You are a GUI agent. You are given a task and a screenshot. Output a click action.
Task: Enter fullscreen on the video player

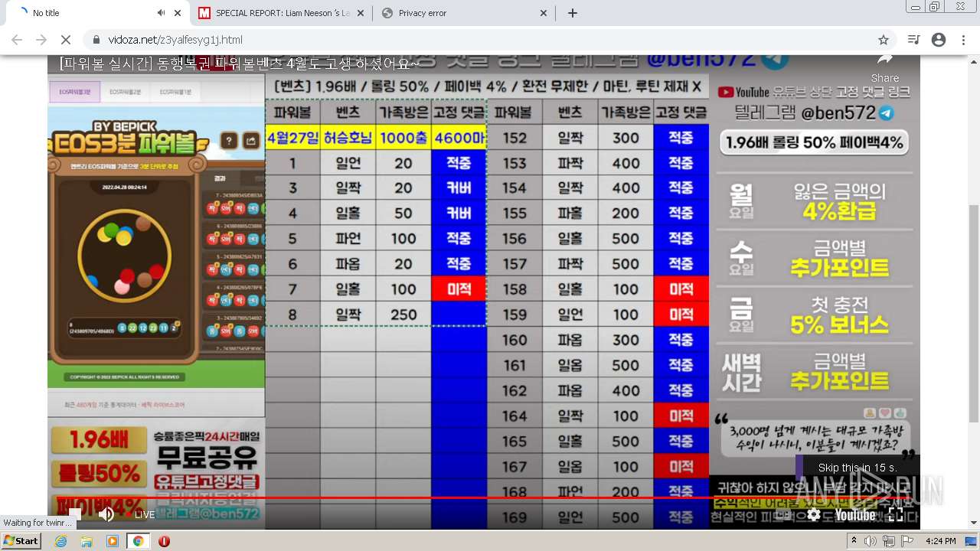896,514
